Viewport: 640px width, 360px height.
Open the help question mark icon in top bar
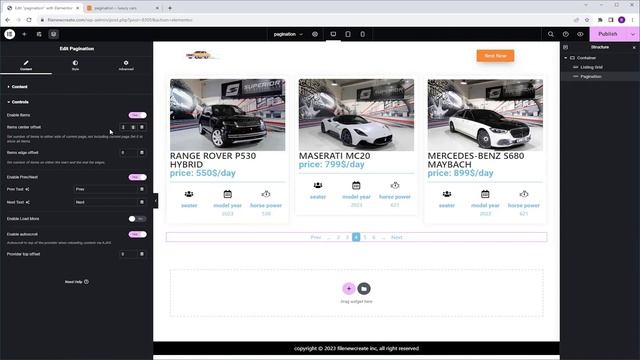pyautogui.click(x=565, y=34)
